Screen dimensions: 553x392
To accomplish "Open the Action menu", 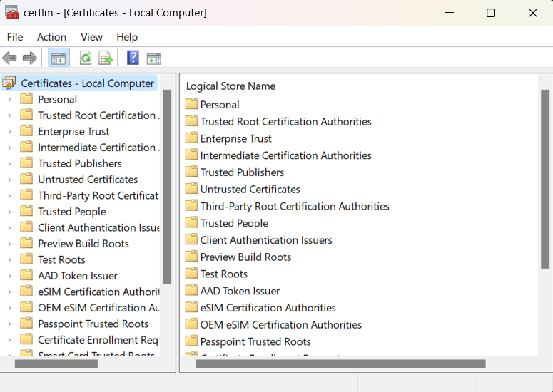I will (x=51, y=37).
